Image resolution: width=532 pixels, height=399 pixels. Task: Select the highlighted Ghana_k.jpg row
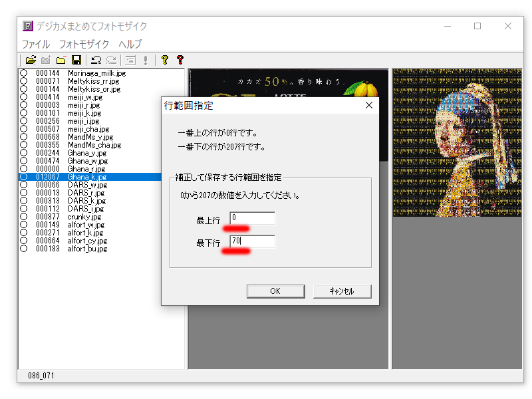click(90, 177)
